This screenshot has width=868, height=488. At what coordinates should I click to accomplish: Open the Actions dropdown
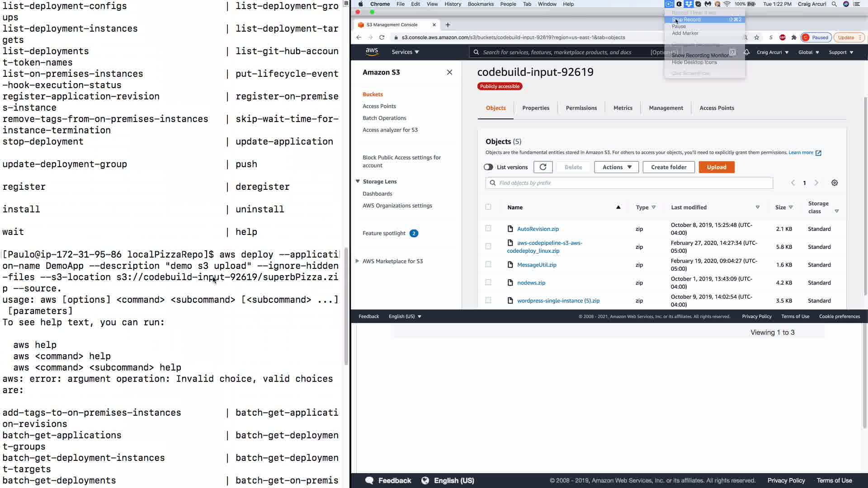(x=617, y=167)
